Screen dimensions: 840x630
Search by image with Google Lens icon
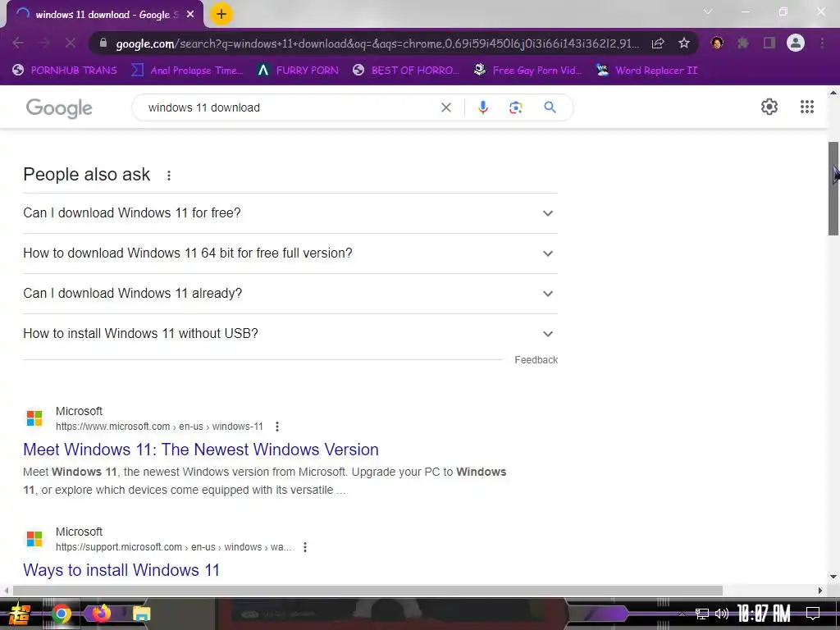pyautogui.click(x=515, y=107)
